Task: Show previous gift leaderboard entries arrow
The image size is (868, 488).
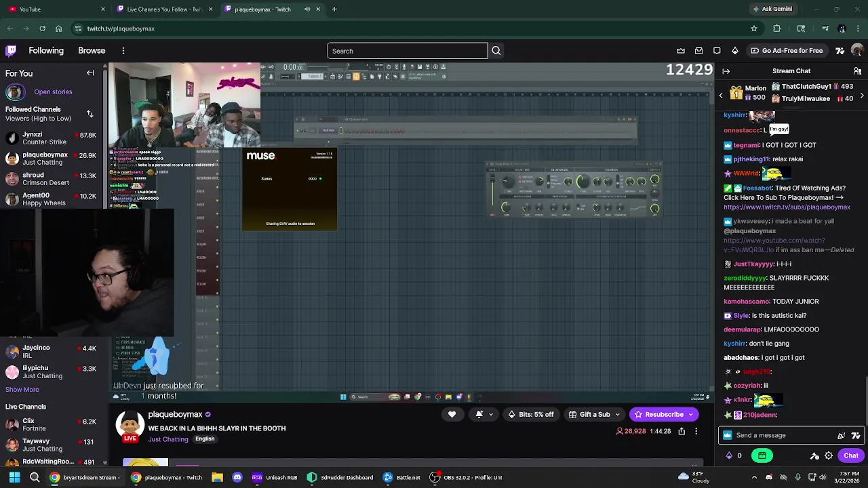Action: tap(721, 96)
